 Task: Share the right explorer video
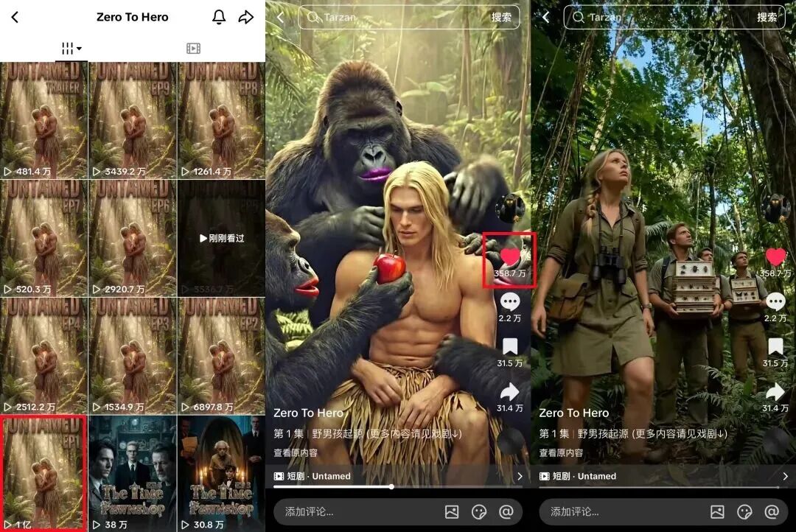click(x=775, y=391)
